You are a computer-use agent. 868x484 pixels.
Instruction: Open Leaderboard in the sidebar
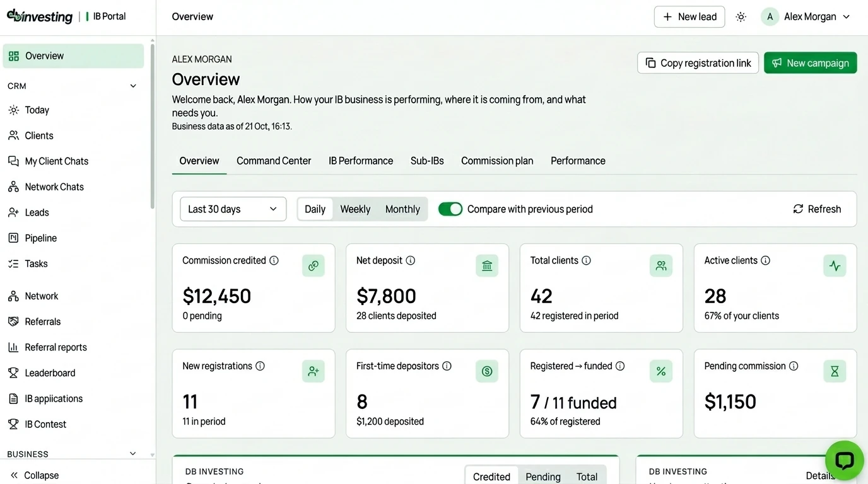(x=74, y=373)
